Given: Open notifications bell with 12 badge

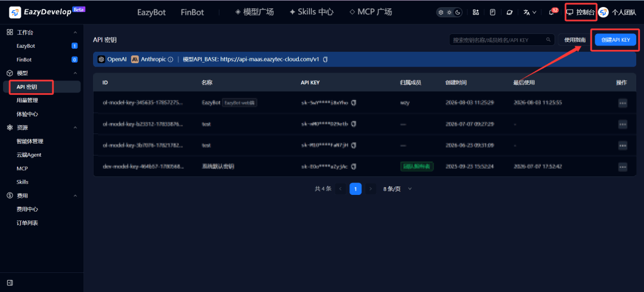Looking at the screenshot, I should [x=552, y=12].
